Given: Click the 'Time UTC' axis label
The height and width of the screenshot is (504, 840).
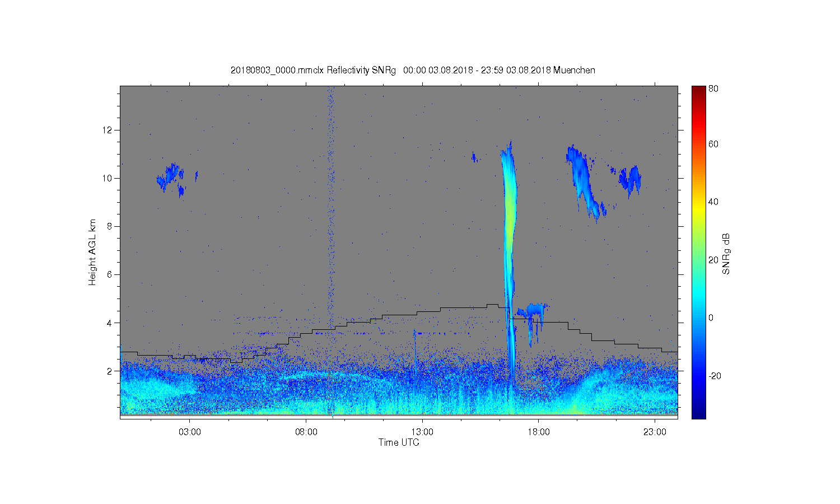Looking at the screenshot, I should pyautogui.click(x=399, y=442).
